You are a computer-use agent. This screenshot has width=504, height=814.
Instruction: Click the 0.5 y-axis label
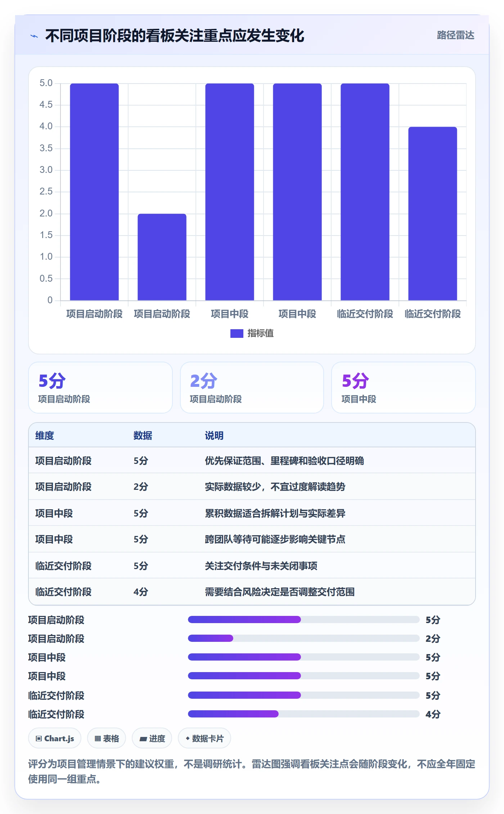pyautogui.click(x=46, y=278)
